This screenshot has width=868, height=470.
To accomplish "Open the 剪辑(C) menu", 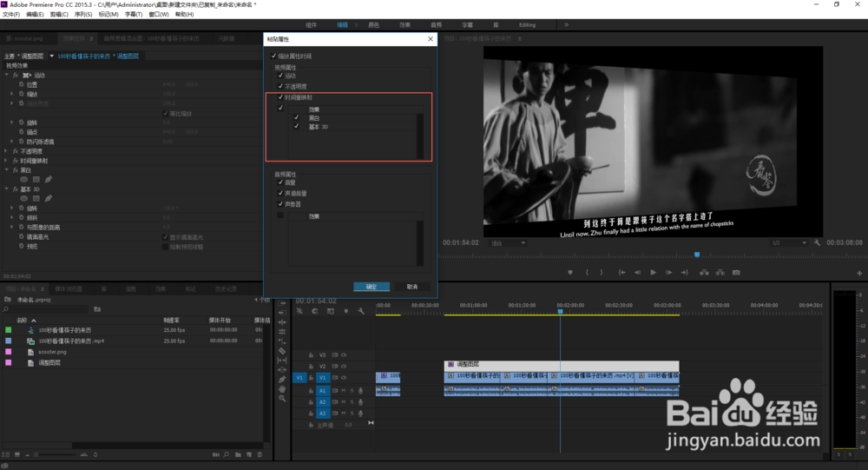I will [x=59, y=15].
